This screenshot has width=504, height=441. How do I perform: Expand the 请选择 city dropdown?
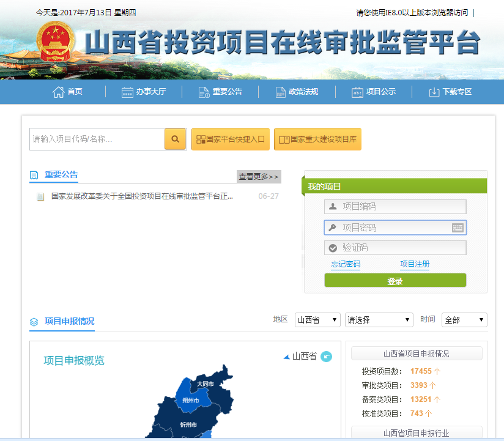379,320
